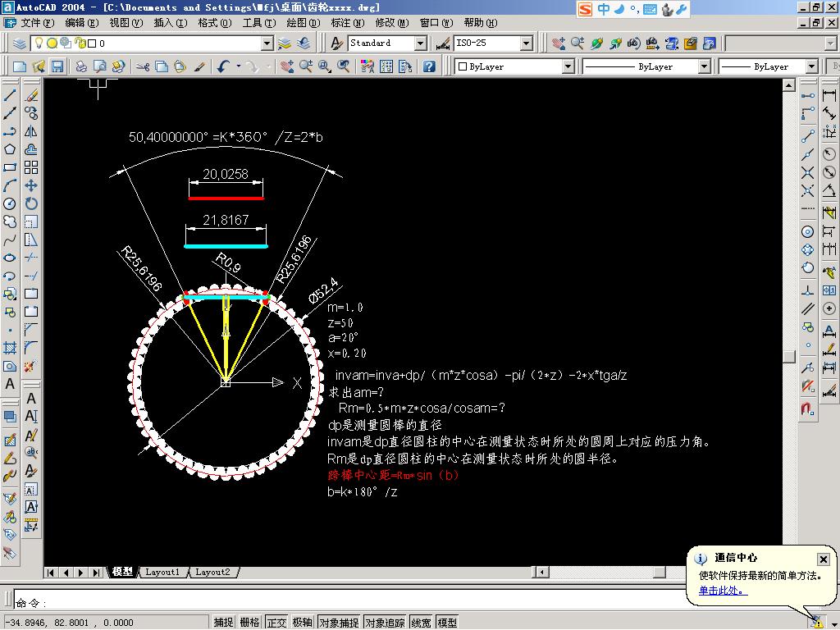Screen dimensions: 840x630
Task: Click the Undo arrow icon
Action: (223, 66)
